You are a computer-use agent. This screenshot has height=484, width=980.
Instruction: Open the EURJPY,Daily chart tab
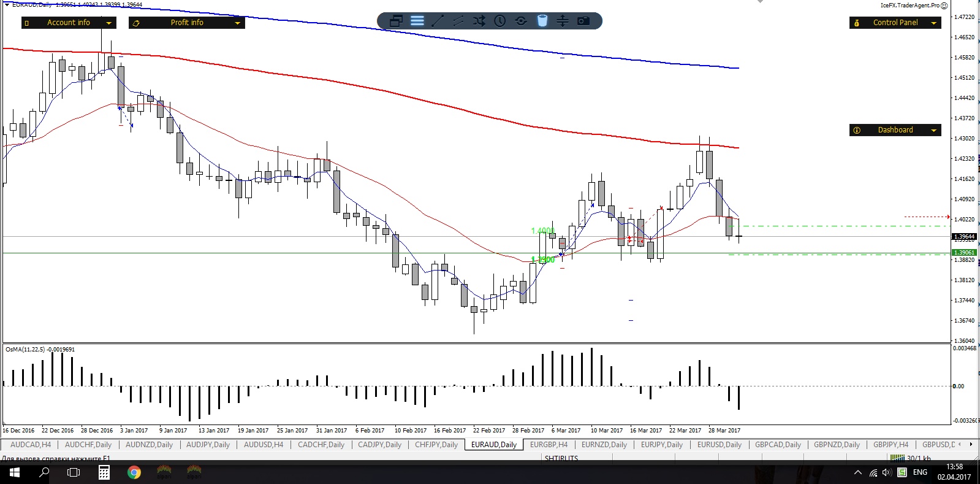click(662, 445)
